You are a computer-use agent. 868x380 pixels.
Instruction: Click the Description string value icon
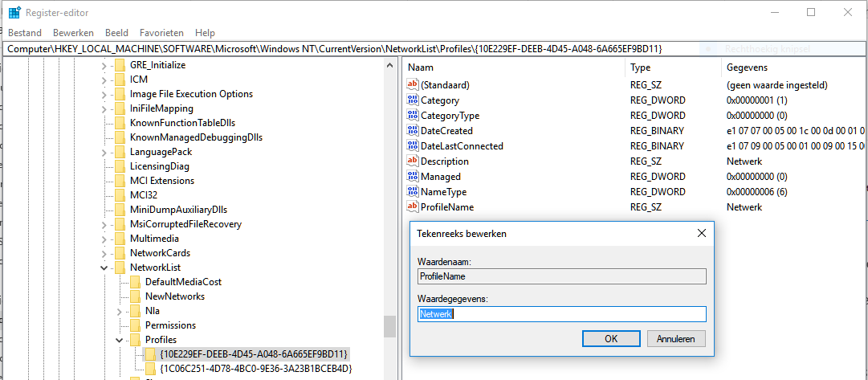tap(414, 161)
